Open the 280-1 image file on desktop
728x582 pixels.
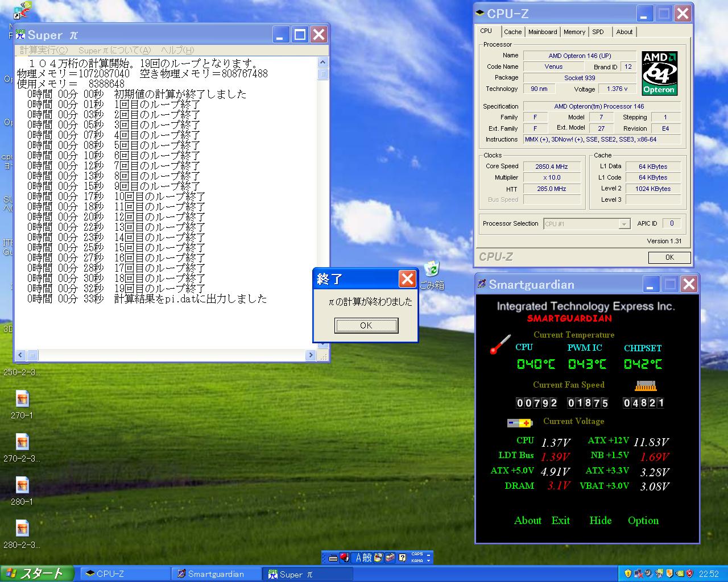click(x=22, y=485)
